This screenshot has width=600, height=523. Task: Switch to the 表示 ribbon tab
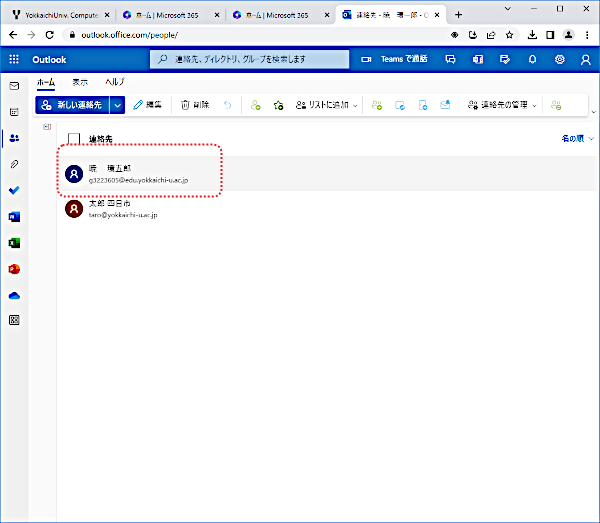click(80, 82)
